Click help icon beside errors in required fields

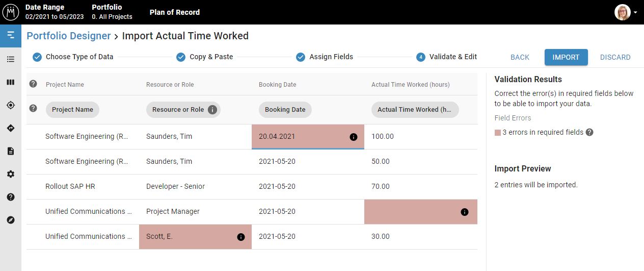click(589, 132)
